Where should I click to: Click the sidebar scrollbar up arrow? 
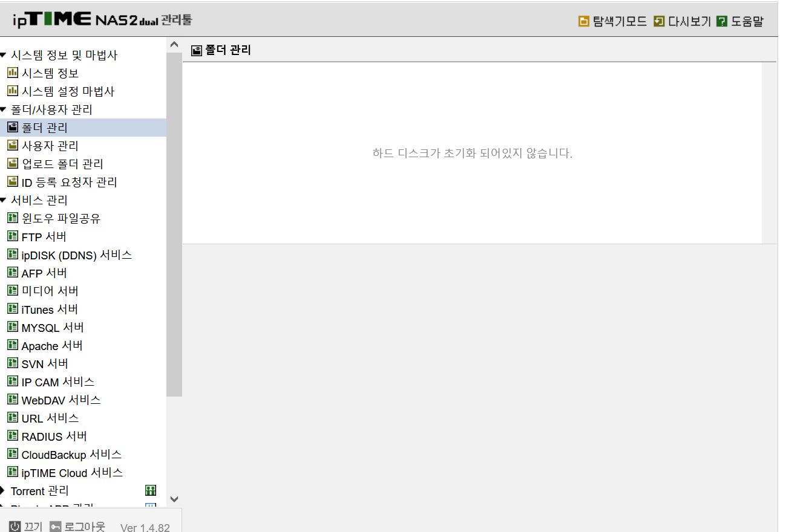pyautogui.click(x=174, y=45)
